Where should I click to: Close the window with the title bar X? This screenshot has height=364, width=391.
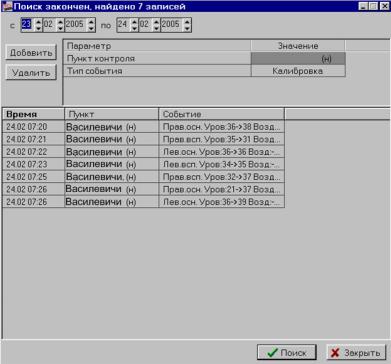click(384, 6)
